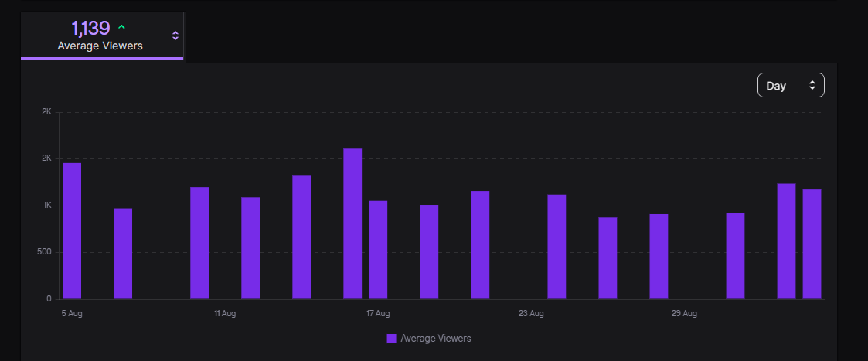Click the bar above the 5 Aug label
868x361 pixels.
[x=72, y=231]
